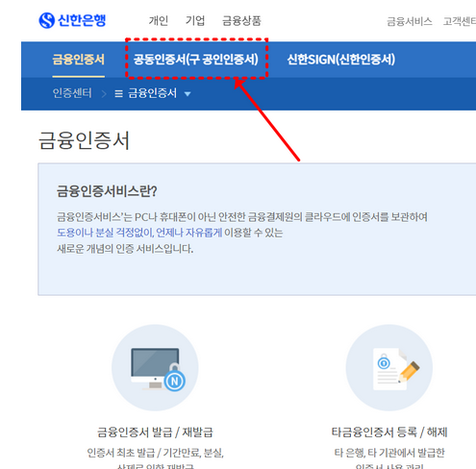Image resolution: width=476 pixels, height=469 pixels.
Task: Open the 기업 menu
Action: click(195, 21)
